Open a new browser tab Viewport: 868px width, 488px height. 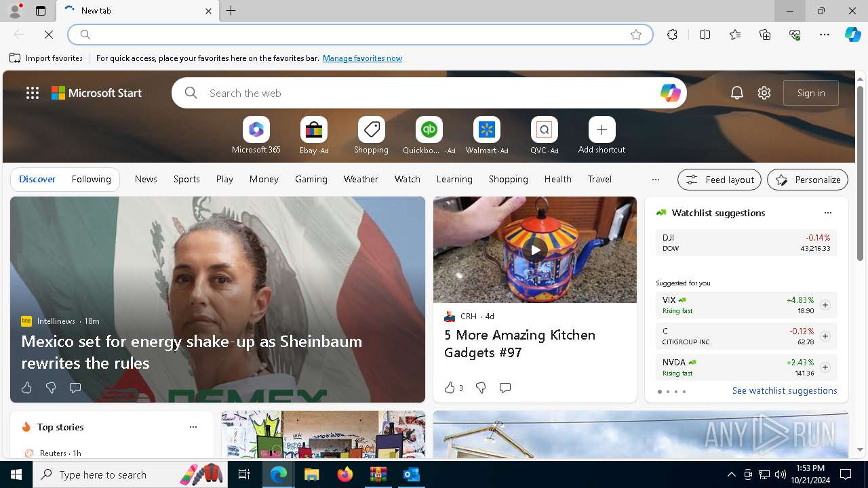coord(231,11)
